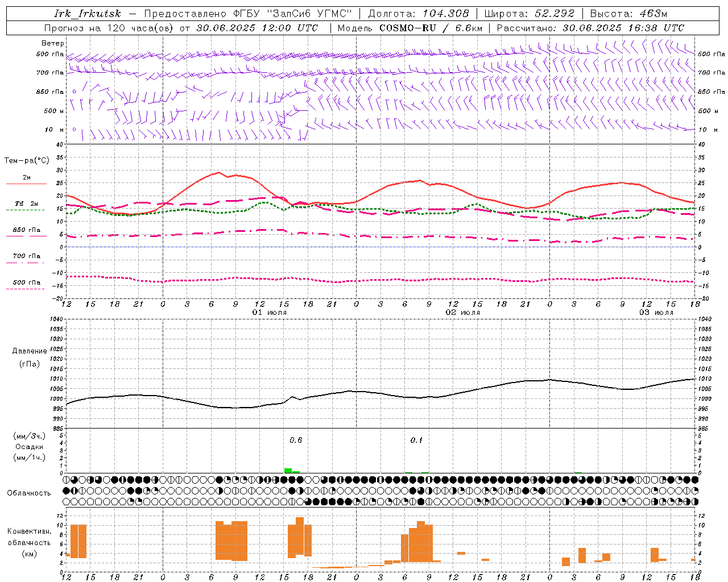This screenshot has height=582, width=728.
Task: Click the '0.1' precipitation amount value
Action: pos(416,440)
